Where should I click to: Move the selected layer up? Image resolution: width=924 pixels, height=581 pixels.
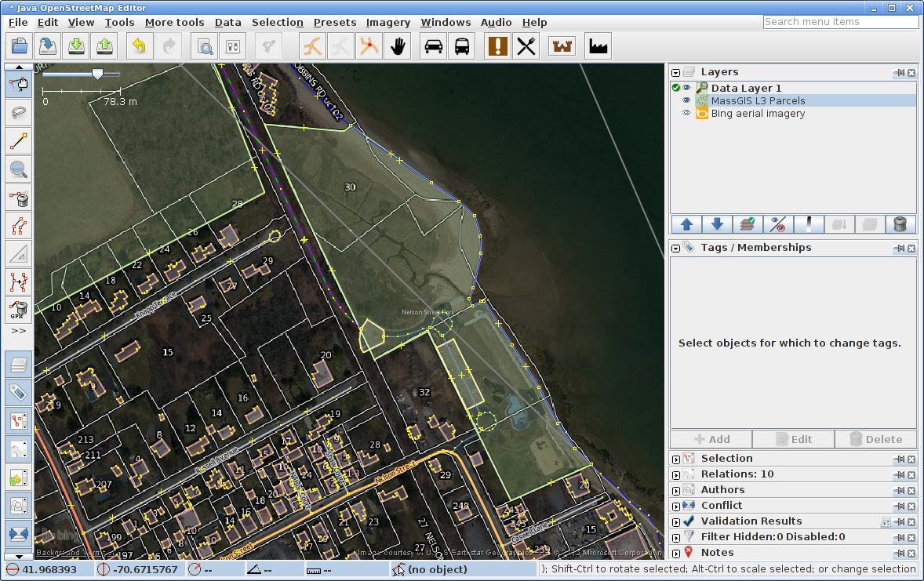[x=687, y=224]
